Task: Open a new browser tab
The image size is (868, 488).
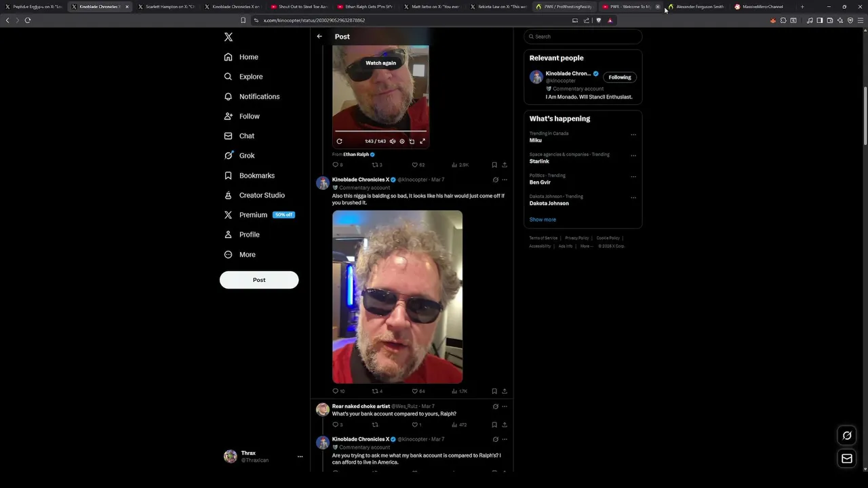Action: [802, 7]
